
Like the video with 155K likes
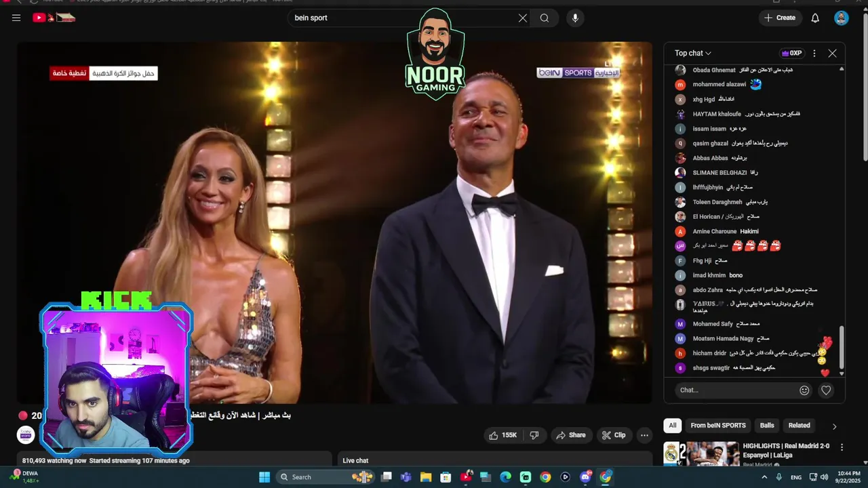tap(503, 435)
